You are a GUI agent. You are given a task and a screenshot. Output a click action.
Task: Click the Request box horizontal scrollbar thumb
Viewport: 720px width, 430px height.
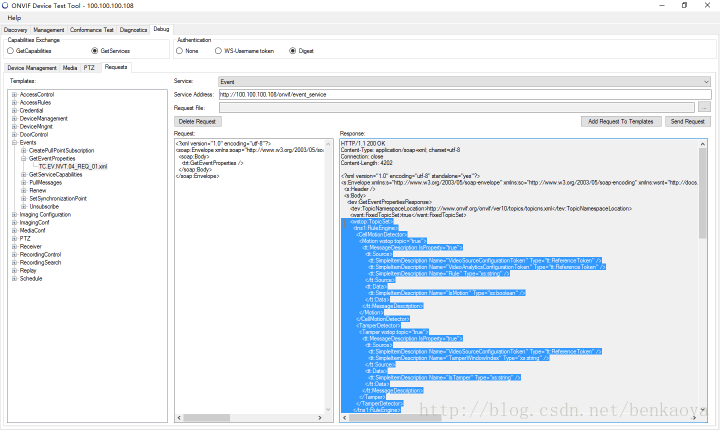207,418
